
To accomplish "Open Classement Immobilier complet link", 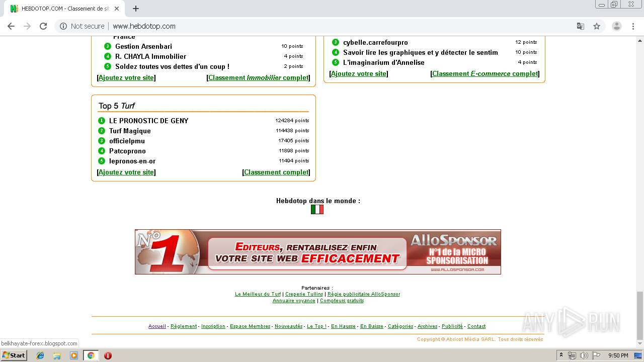I will (x=259, y=77).
